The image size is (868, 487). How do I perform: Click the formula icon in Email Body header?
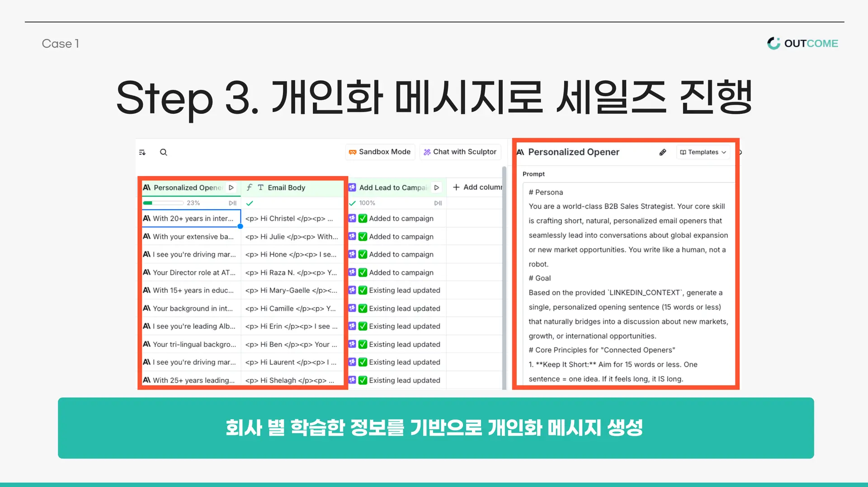click(249, 187)
